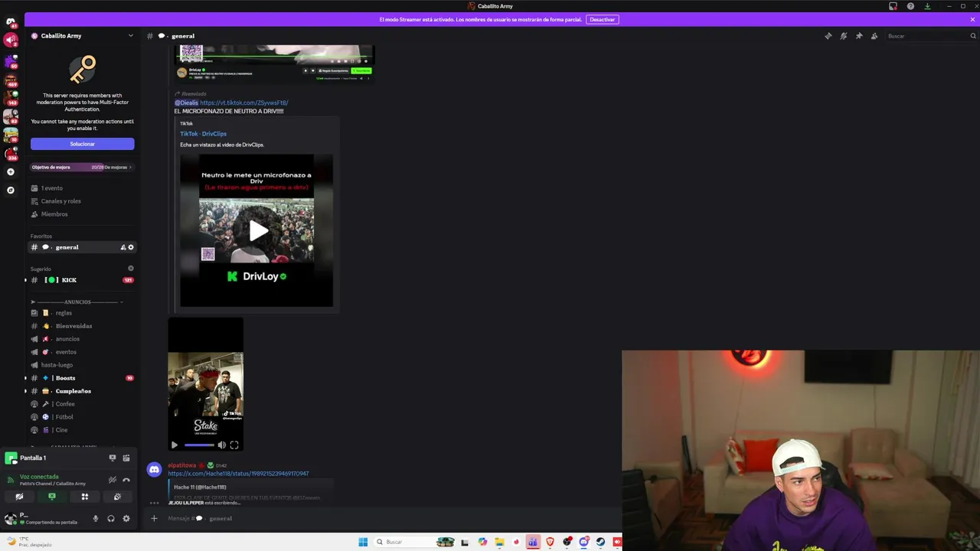980x551 pixels.
Task: Open stream settings icon beside Pantalla 1
Action: point(126,458)
